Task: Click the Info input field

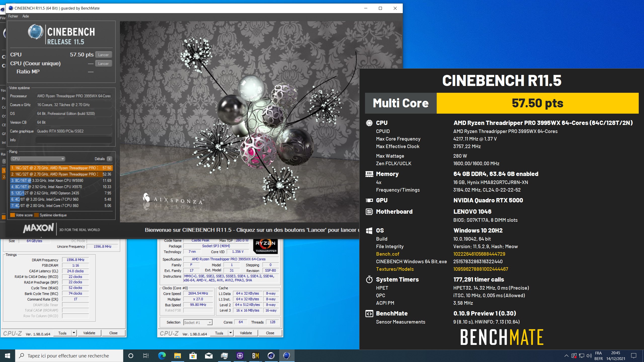Action: click(x=74, y=140)
